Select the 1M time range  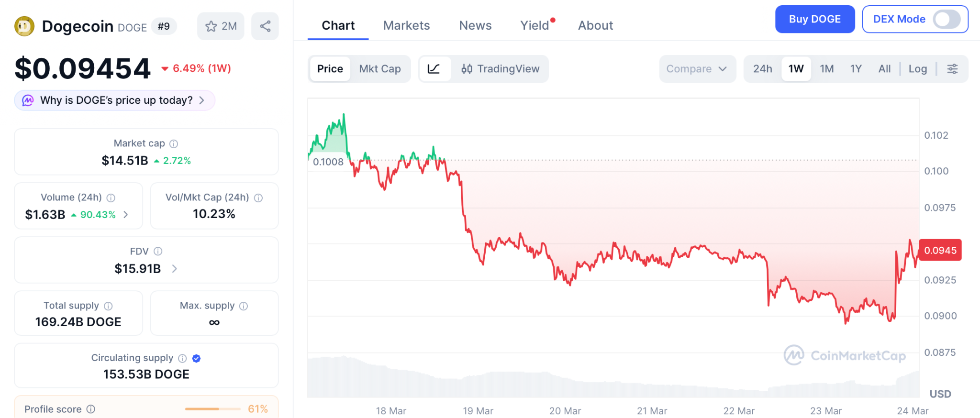tap(826, 69)
